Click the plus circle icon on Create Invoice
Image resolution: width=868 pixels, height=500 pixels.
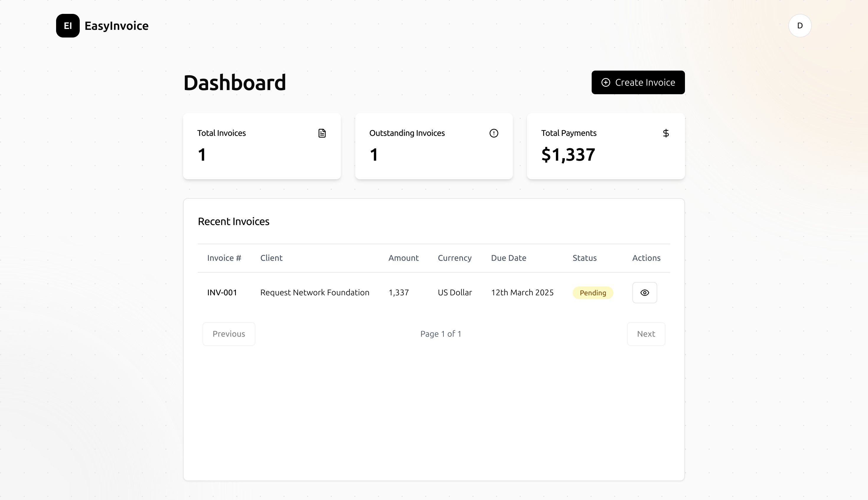(606, 82)
